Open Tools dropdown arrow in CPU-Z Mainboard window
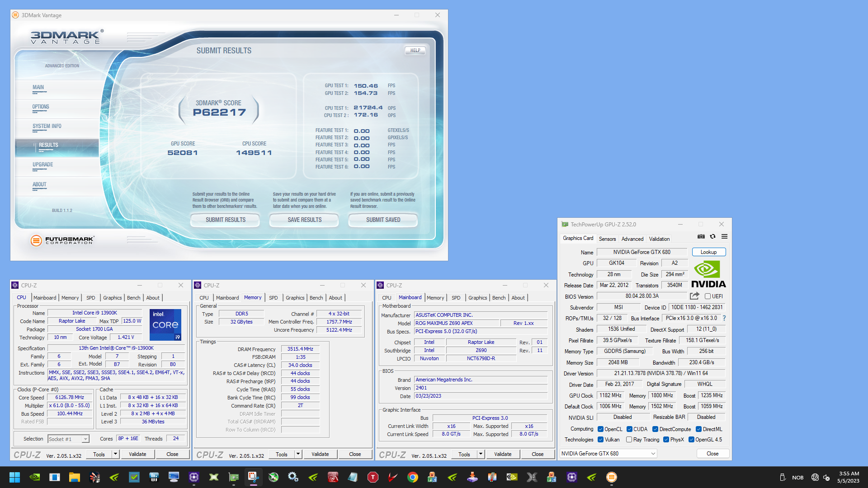This screenshot has height=488, width=868. tap(481, 454)
